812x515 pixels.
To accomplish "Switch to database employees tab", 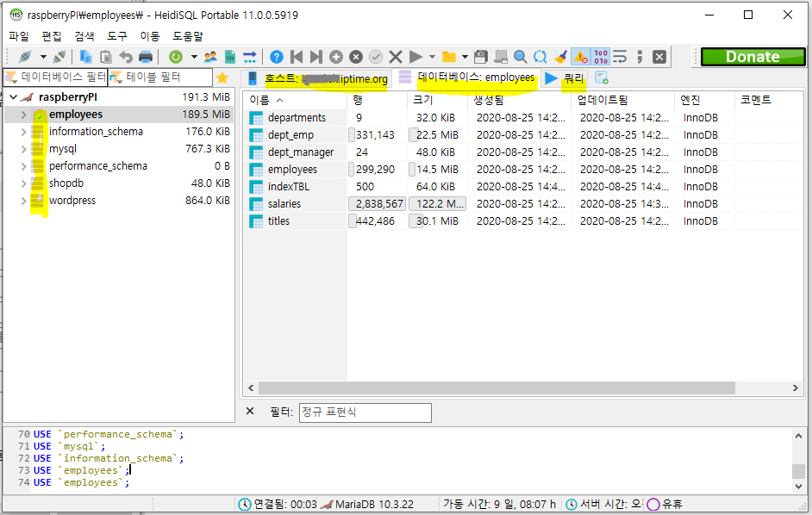I will [x=466, y=78].
